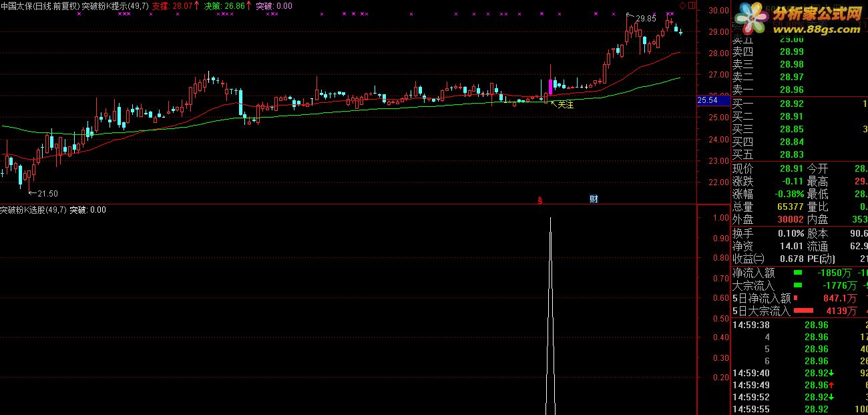The image size is (868, 415).
Task: Click the blue 财 finance marker icon
Action: point(593,198)
